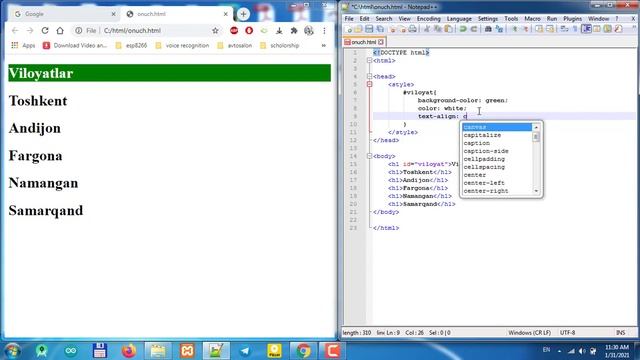The width and height of the screenshot is (640, 360).
Task: Reload the Chrome page
Action: click(x=45, y=31)
